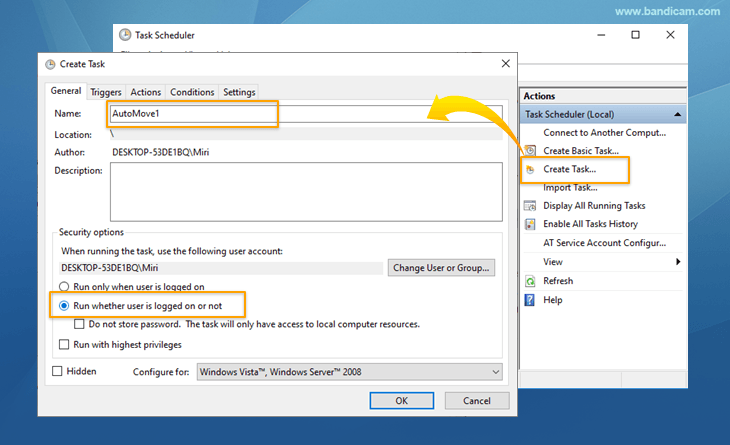Click Refresh in the Actions pane
The image size is (730, 445).
point(558,281)
